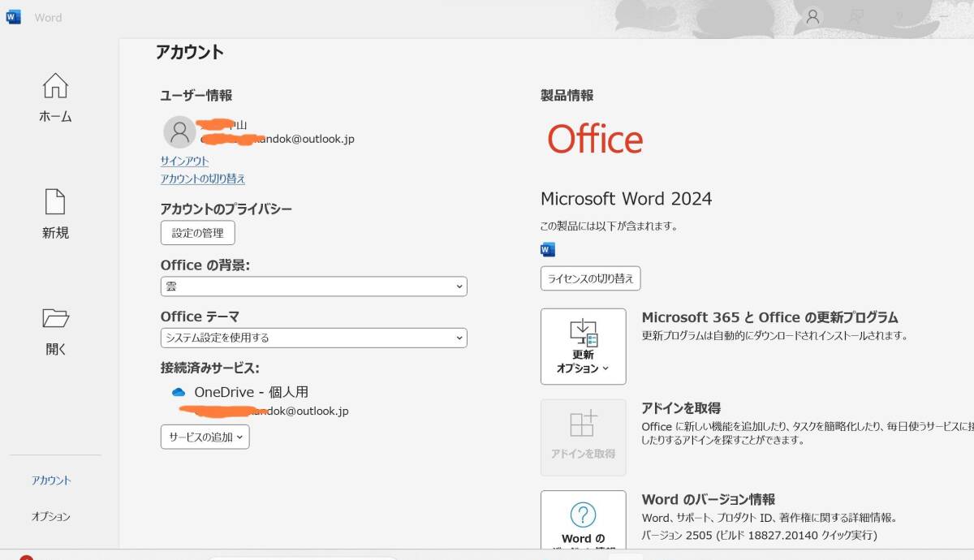Click the 新規 blank document icon
This screenshot has height=560, width=974.
pyautogui.click(x=55, y=202)
